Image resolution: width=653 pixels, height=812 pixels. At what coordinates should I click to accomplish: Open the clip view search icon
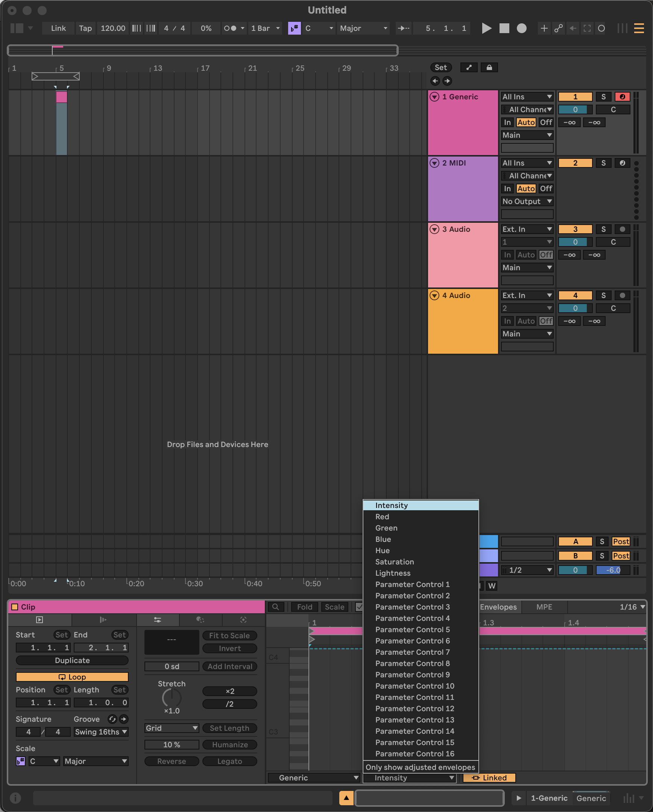(x=276, y=607)
